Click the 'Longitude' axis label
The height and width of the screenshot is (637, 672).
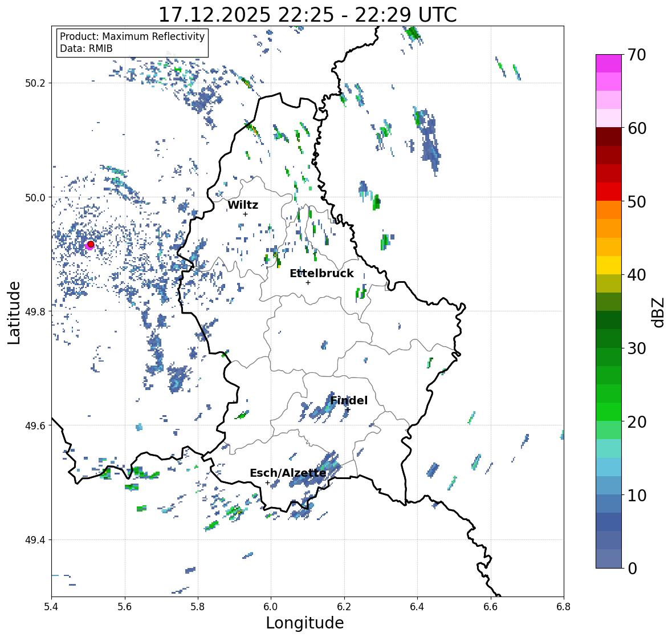click(x=305, y=623)
